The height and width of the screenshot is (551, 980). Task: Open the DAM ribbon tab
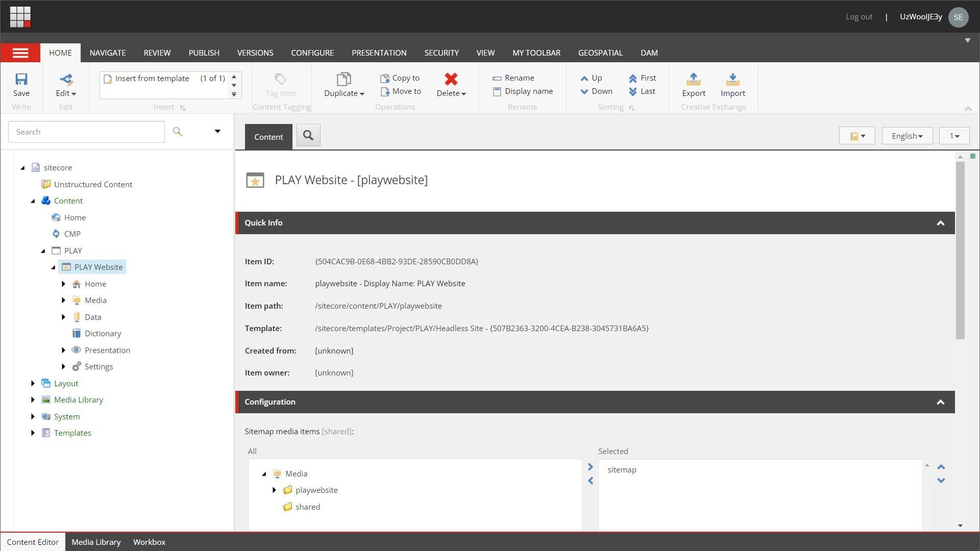649,53
